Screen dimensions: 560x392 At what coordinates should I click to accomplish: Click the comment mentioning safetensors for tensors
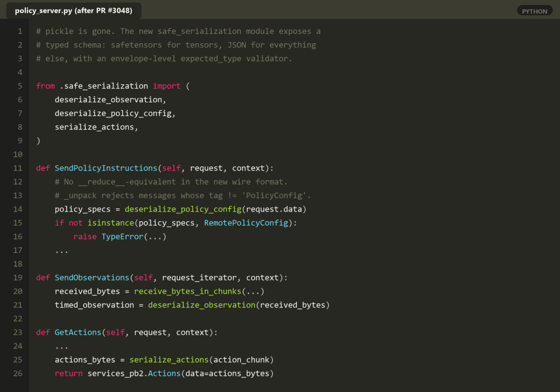(x=176, y=45)
